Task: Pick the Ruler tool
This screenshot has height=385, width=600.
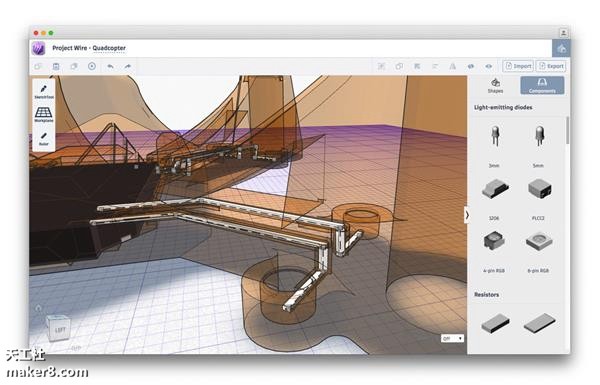Action: [x=44, y=139]
